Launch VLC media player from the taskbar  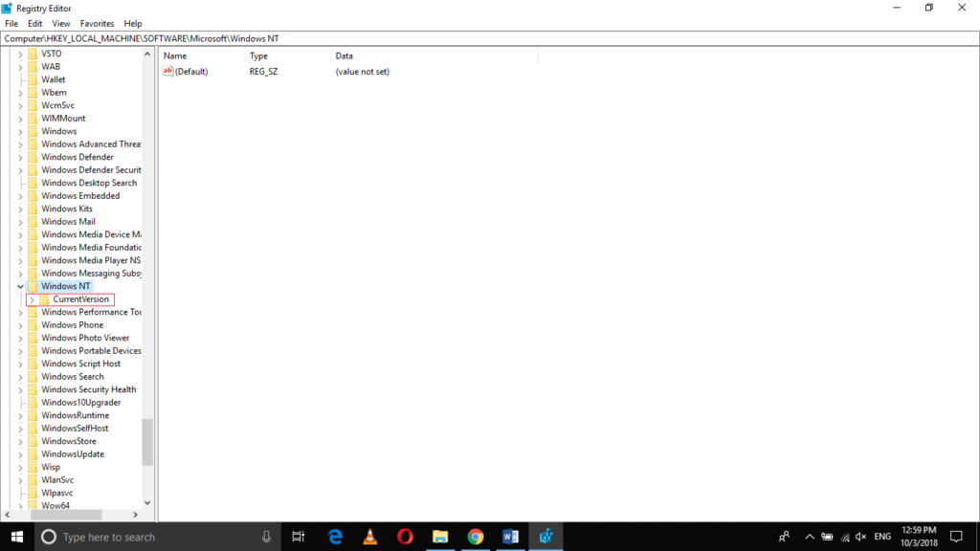tap(369, 536)
